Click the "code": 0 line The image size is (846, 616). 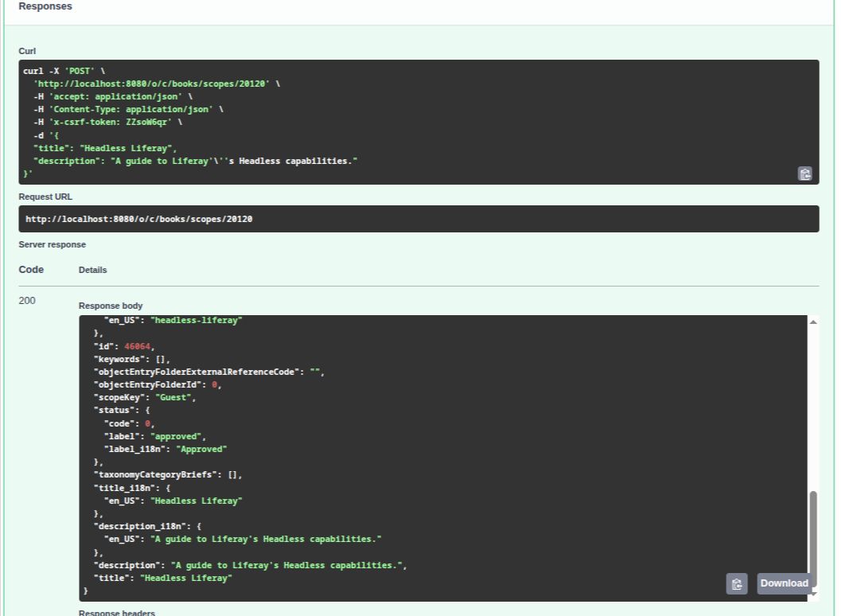click(x=130, y=424)
